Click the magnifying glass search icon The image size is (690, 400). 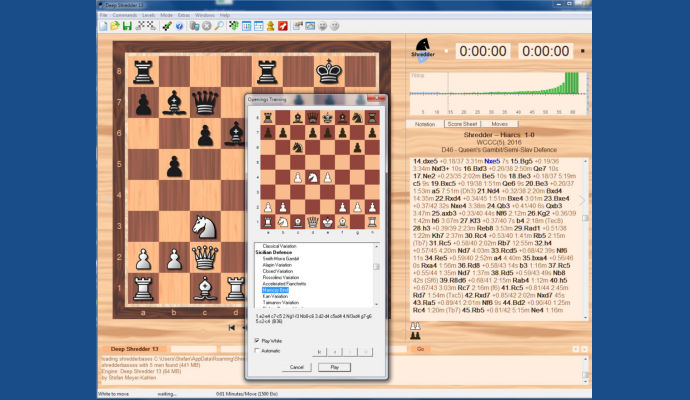[x=219, y=26]
